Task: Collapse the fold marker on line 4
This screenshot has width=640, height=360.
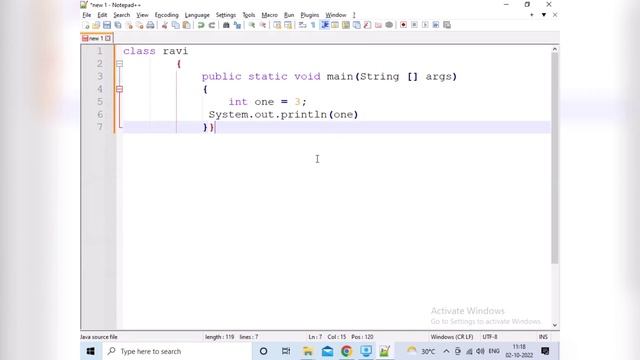Action: (119, 89)
